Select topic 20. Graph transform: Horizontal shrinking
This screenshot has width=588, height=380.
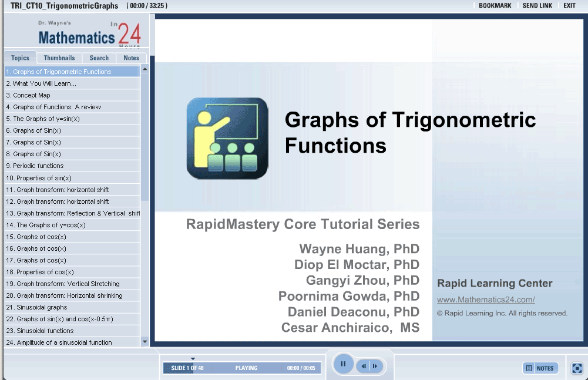[x=72, y=295]
